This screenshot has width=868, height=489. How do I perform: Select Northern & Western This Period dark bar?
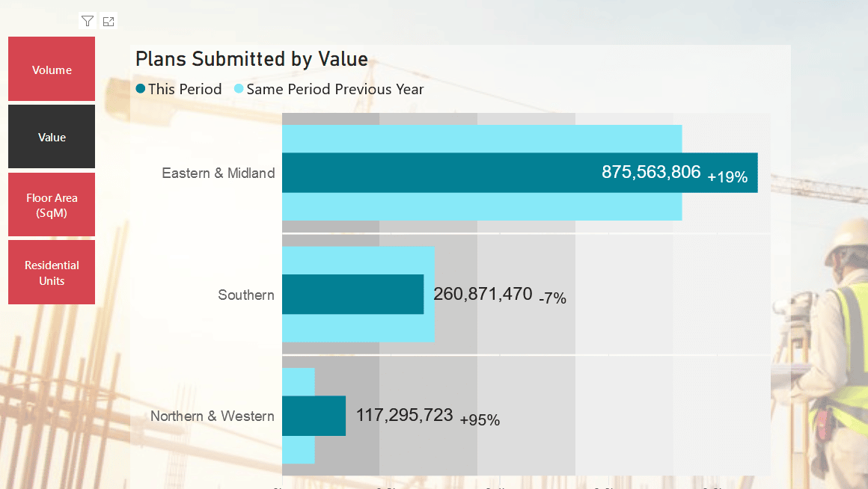[x=314, y=416]
